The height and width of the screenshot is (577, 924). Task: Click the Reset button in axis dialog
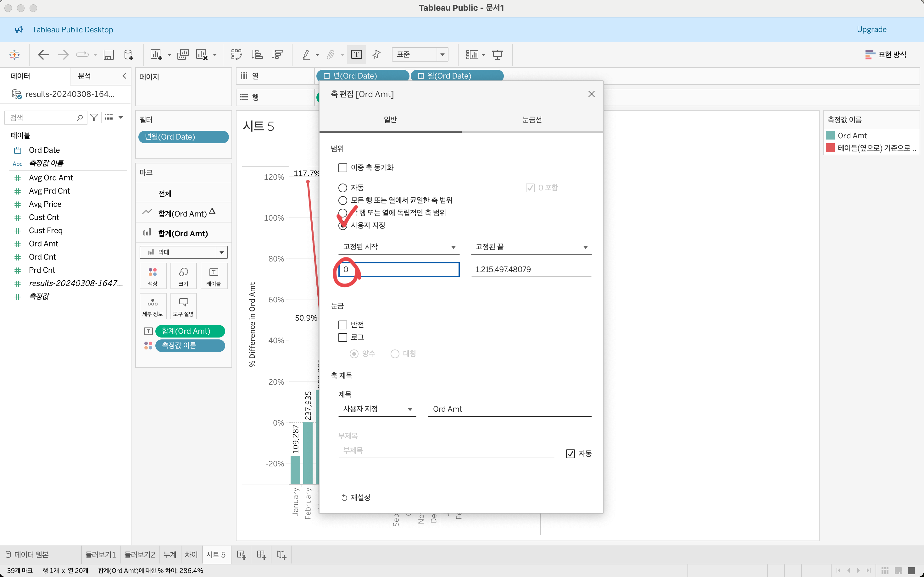coord(356,497)
